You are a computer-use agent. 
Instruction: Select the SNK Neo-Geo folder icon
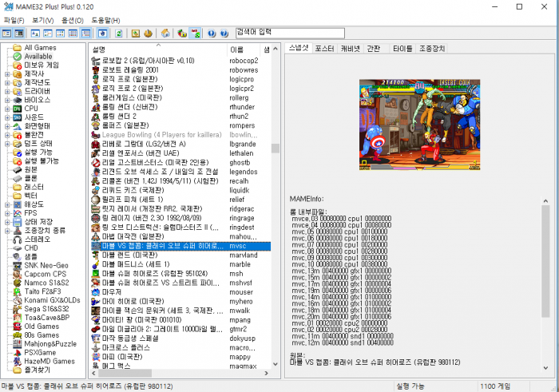[17, 266]
